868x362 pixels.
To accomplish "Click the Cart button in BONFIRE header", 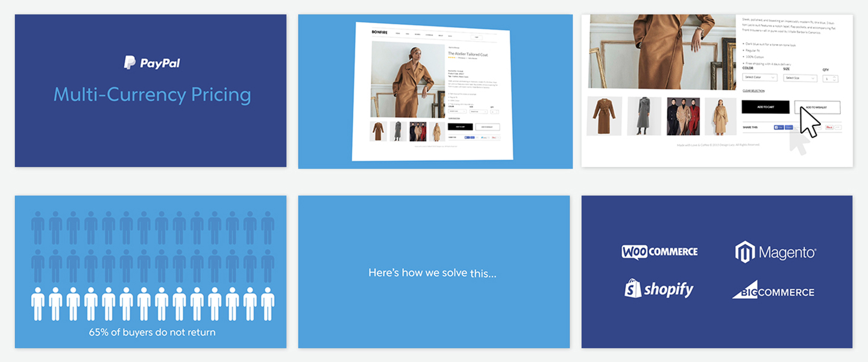I will [x=476, y=37].
